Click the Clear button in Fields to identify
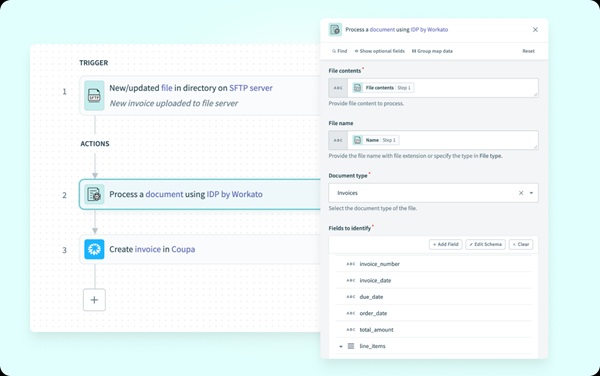Screen dimensions: 600x376 coord(521,244)
